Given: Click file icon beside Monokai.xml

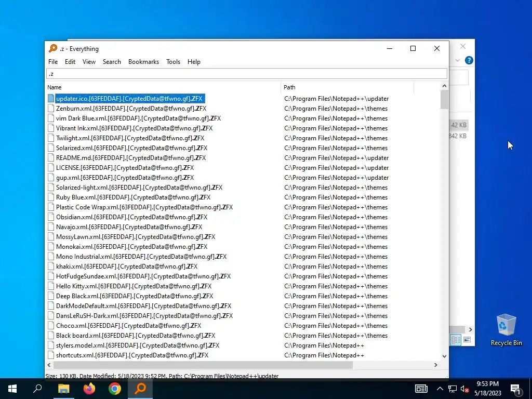Looking at the screenshot, I should point(51,246).
